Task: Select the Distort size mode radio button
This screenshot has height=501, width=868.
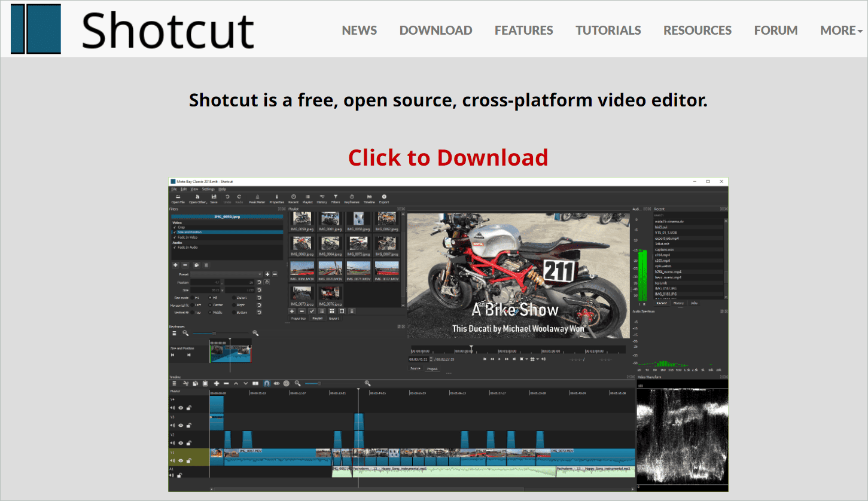Action: click(234, 298)
